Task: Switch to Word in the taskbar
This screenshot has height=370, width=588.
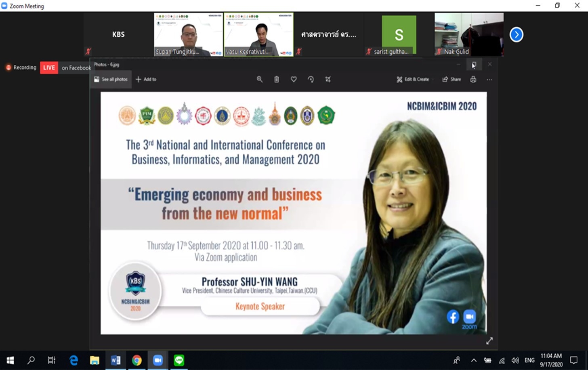Action: [x=115, y=360]
